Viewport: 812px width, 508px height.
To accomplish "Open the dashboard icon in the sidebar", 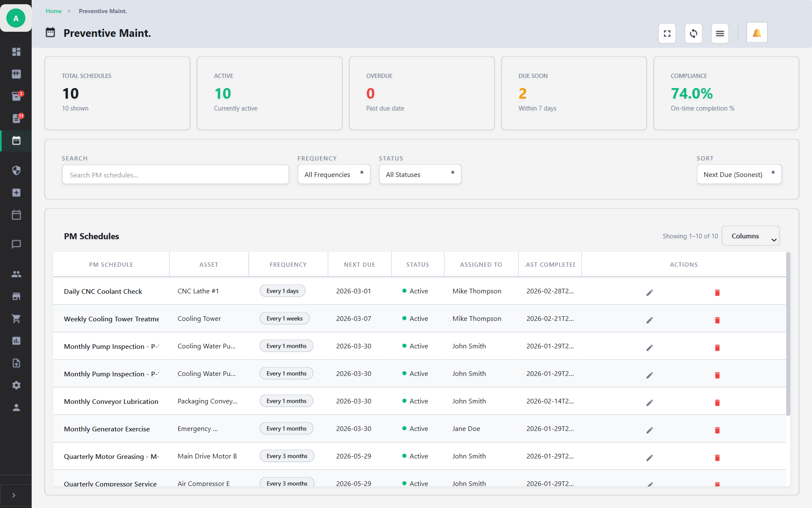I will click(16, 52).
